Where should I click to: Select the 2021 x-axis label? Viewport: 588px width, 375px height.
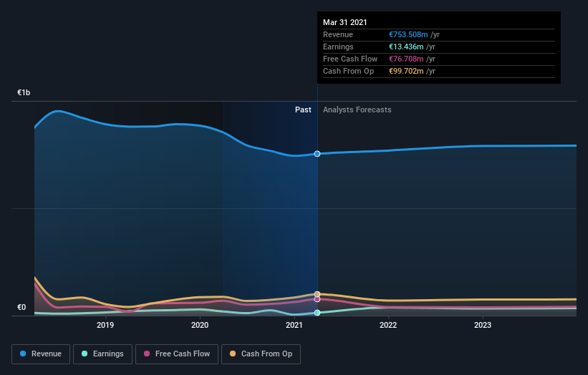(294, 325)
